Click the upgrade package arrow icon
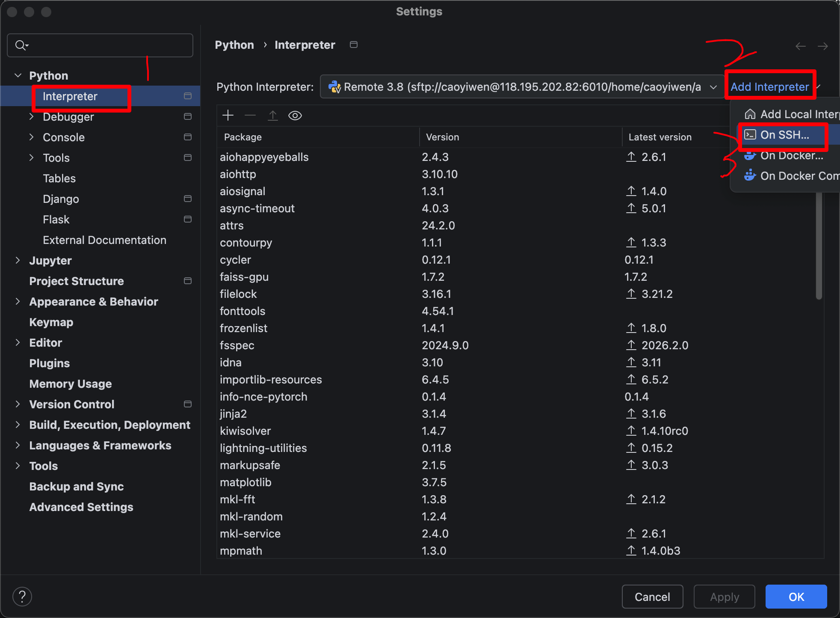 tap(272, 115)
